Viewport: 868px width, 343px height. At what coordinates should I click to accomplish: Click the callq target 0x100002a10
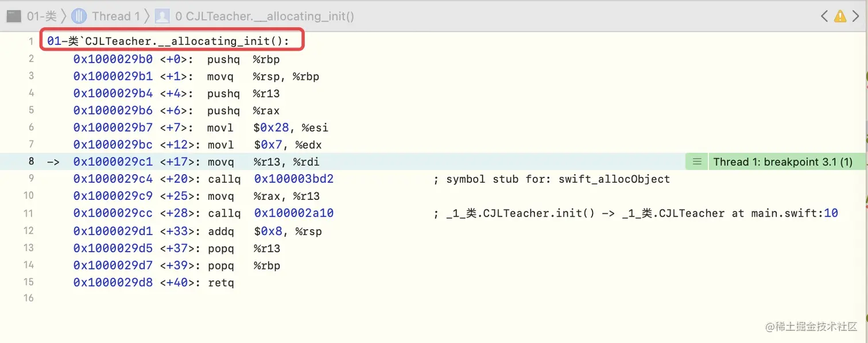(x=294, y=213)
